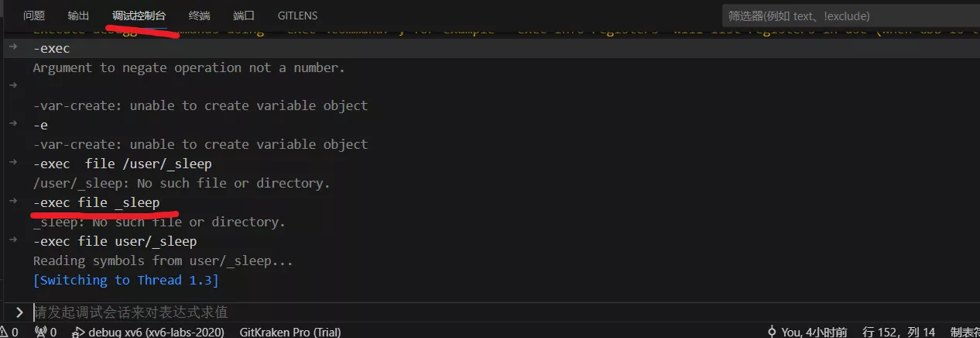
Task: Open GitKraken Pro (Trial) status item
Action: click(290, 332)
